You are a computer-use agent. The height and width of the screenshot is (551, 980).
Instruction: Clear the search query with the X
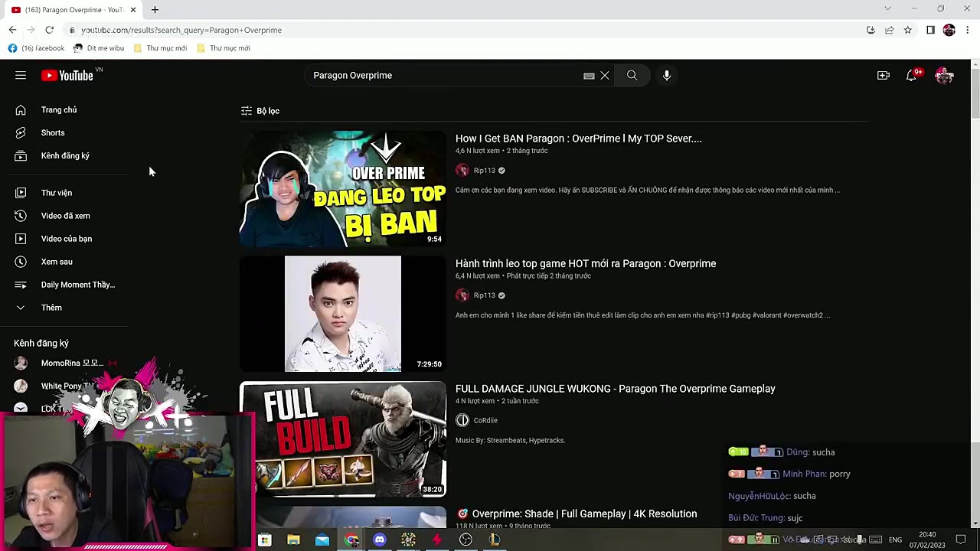[x=605, y=76]
